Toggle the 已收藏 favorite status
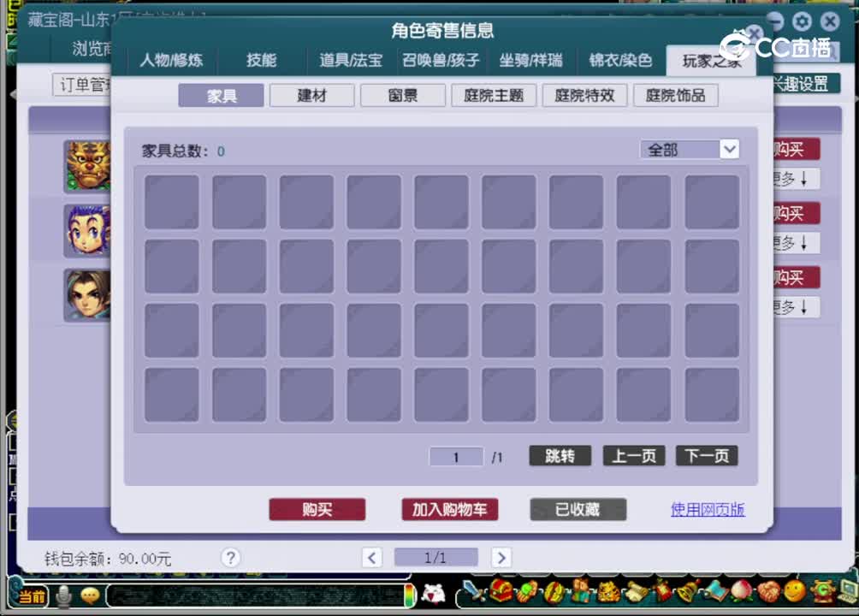 [578, 509]
